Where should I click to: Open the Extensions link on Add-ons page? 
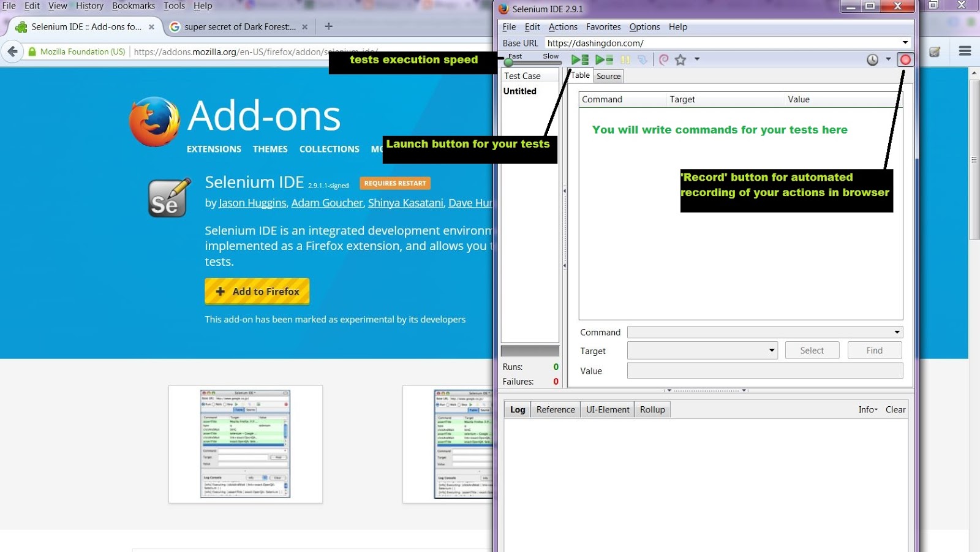pos(214,149)
